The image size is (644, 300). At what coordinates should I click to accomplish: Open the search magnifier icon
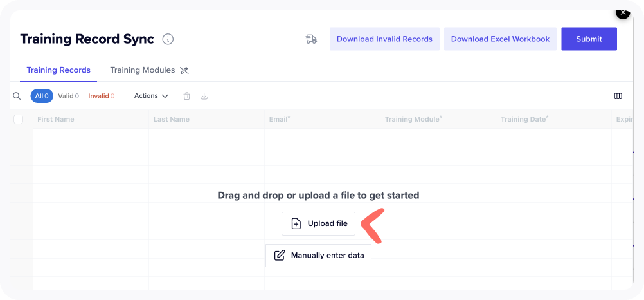coord(17,96)
